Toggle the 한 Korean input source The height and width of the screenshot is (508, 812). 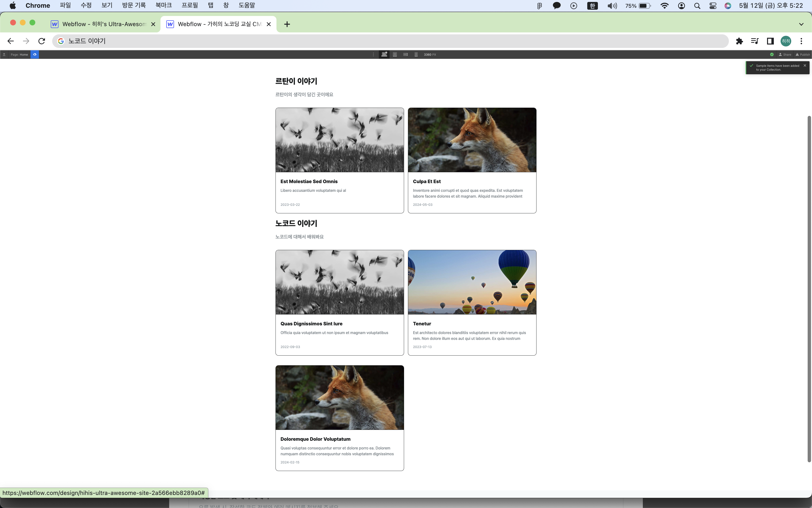(x=592, y=6)
